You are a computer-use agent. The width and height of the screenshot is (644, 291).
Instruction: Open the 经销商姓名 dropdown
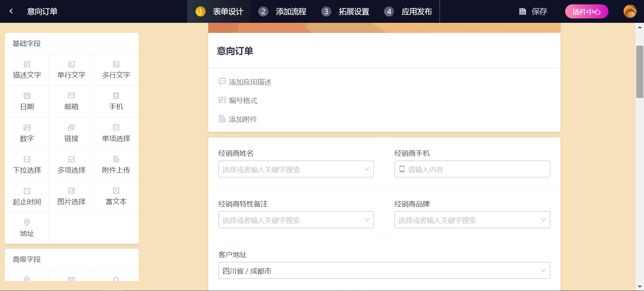[296, 169]
